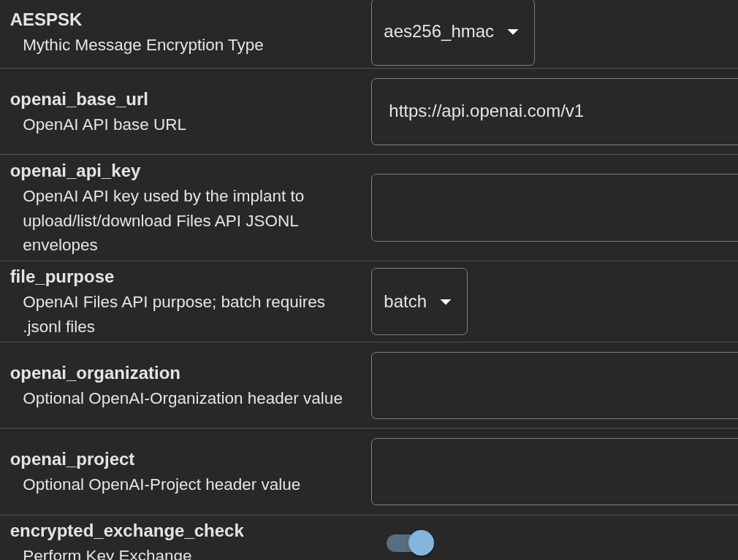Click the description starting 'OpenAI Files API purpose'
This screenshot has width=738, height=560.
(174, 314)
